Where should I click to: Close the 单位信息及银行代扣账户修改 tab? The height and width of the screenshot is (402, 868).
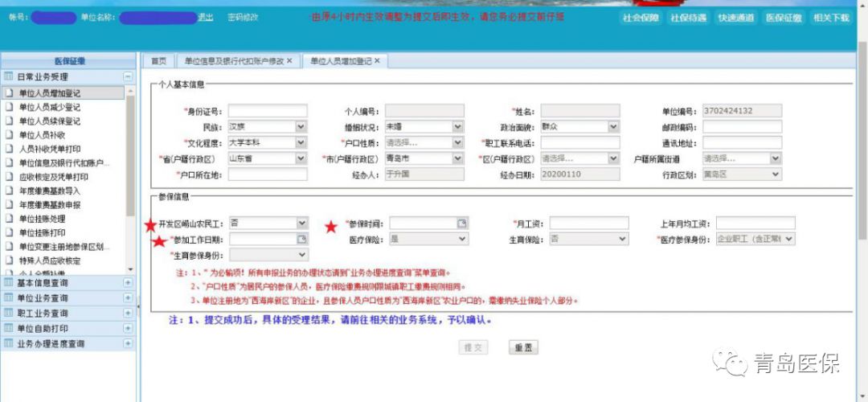(x=289, y=61)
